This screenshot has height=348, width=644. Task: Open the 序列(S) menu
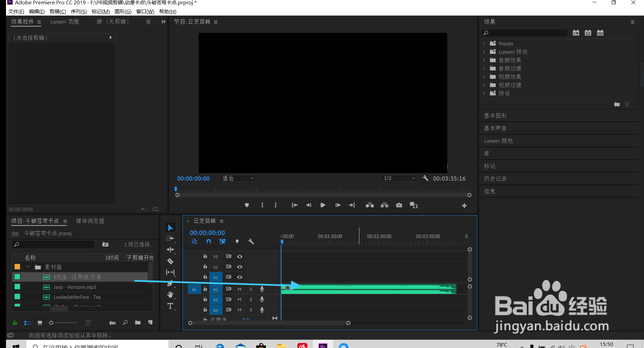pos(79,12)
